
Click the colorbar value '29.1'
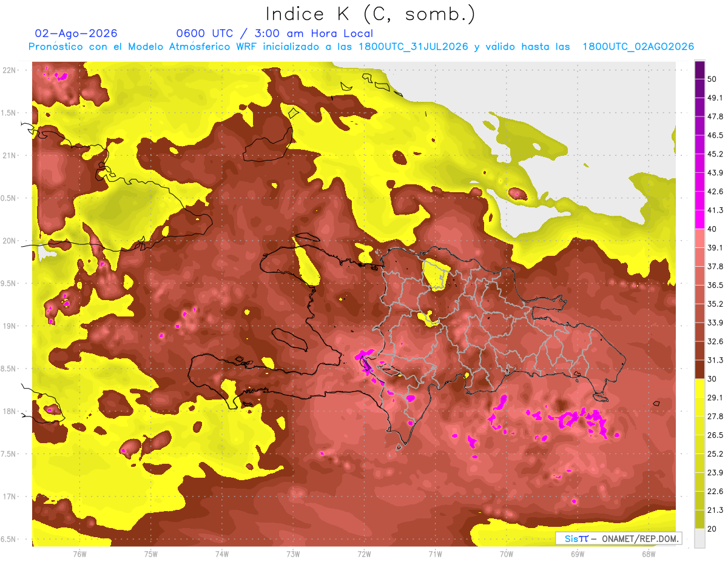pyautogui.click(x=715, y=398)
